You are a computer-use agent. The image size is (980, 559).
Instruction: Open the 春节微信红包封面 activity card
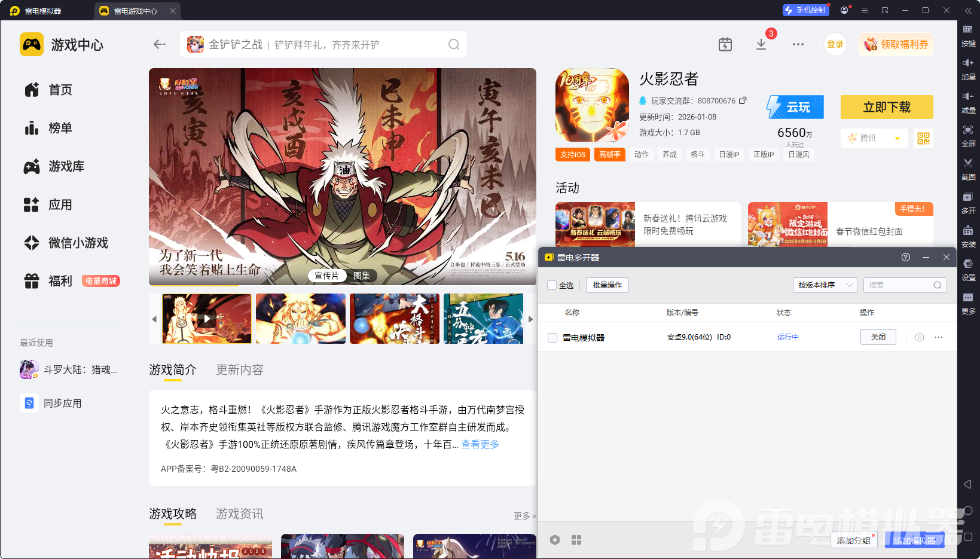(841, 225)
